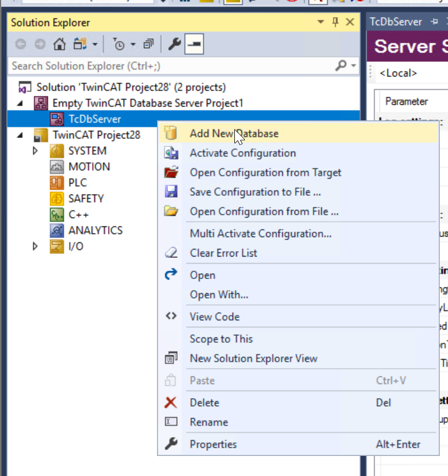The width and height of the screenshot is (448, 476).
Task: Open the Solution Explorer window position dropdown
Action: pyautogui.click(x=321, y=22)
